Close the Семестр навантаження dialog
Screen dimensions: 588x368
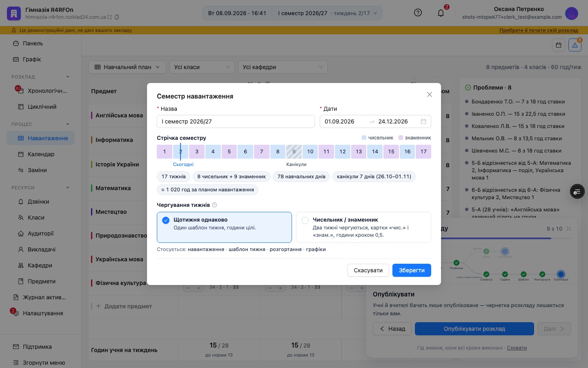tap(429, 94)
